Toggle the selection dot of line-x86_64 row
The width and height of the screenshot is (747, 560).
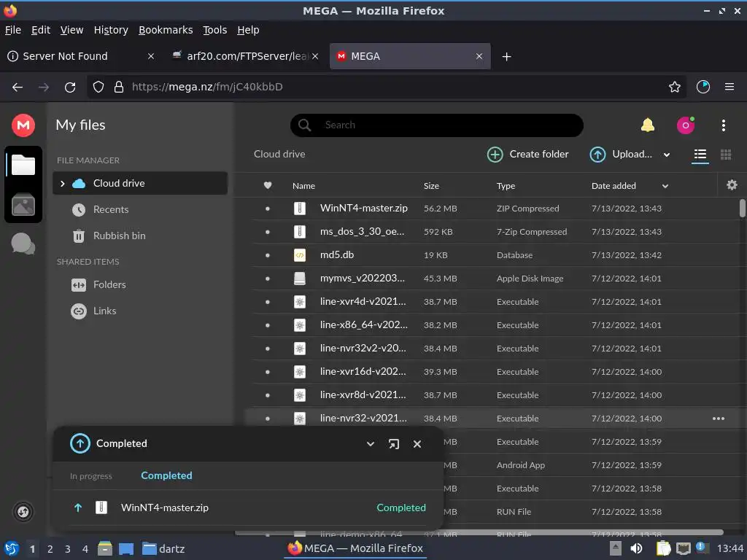[x=267, y=325]
